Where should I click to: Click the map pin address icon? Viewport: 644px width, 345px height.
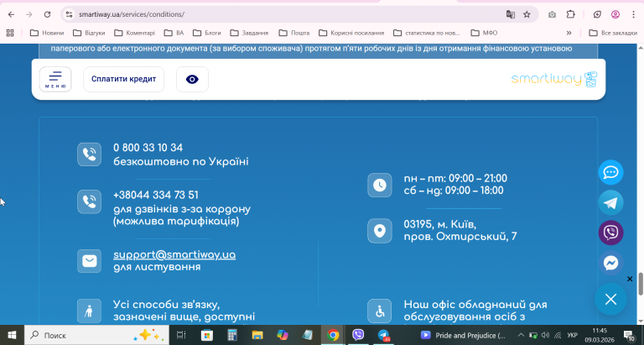coord(380,231)
